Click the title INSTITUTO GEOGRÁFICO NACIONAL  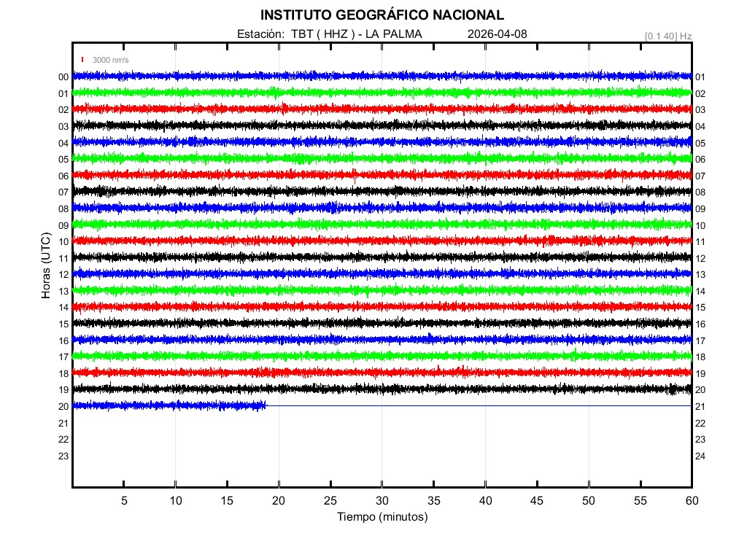(382, 15)
